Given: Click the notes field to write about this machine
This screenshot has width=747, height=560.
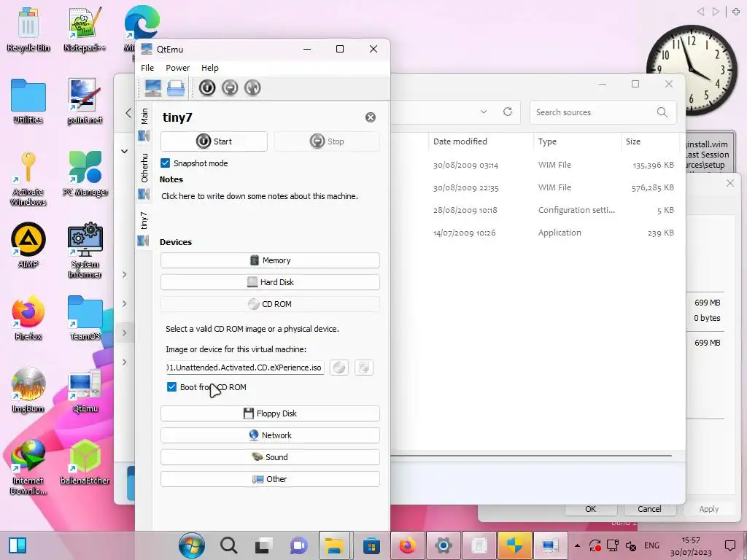Looking at the screenshot, I should 260,196.
